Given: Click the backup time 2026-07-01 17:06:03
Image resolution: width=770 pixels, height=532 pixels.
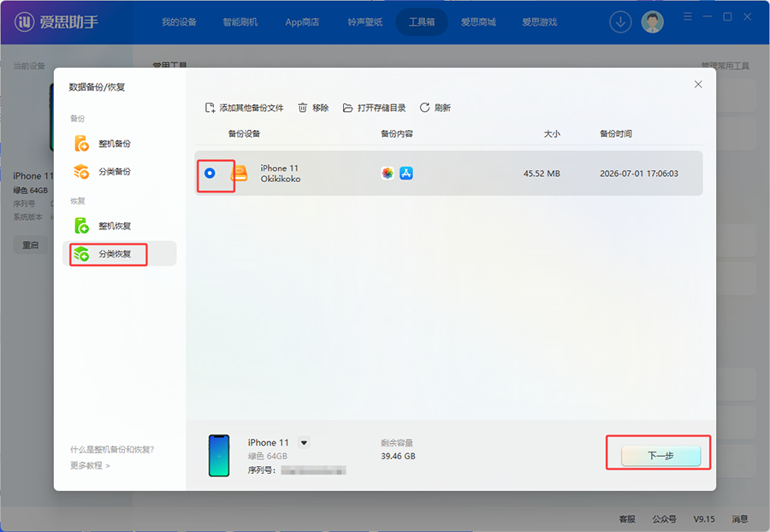Looking at the screenshot, I should point(639,174).
